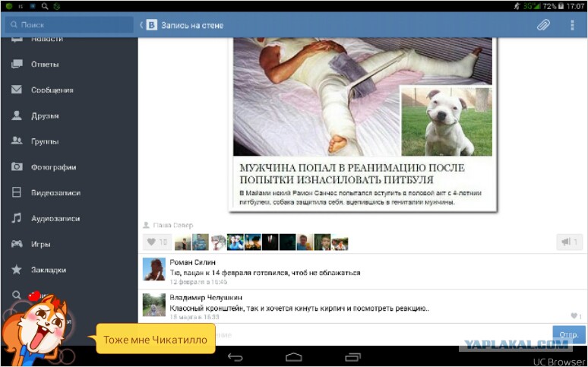Viewport: 588px width, 367px height.
Task: Like Владимир Челушкин's comment heart
Action: (576, 316)
